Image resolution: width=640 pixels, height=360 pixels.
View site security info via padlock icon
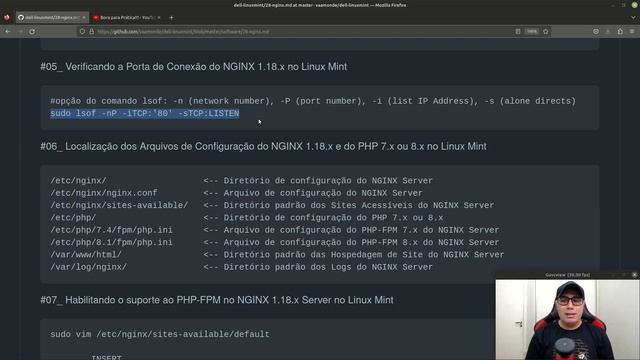(91, 31)
